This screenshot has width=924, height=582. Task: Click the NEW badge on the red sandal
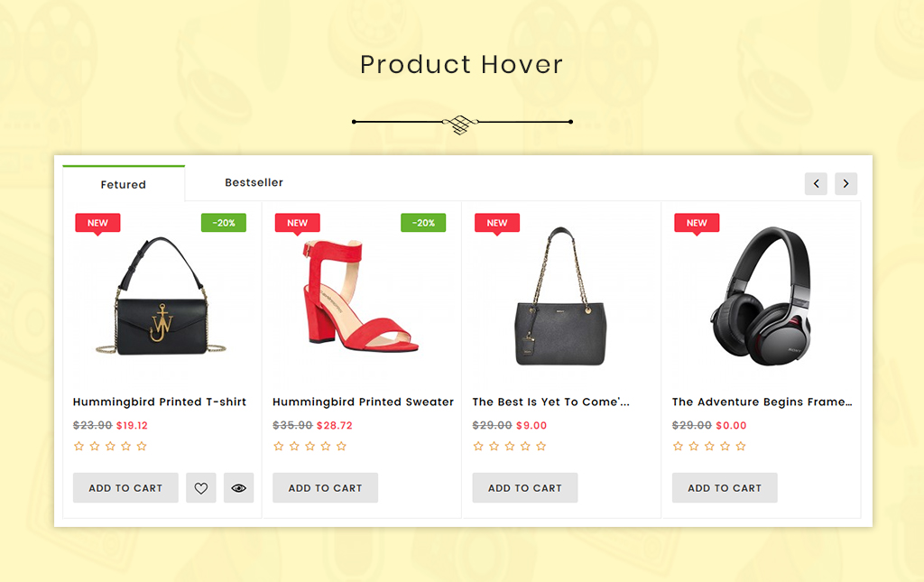tap(298, 223)
